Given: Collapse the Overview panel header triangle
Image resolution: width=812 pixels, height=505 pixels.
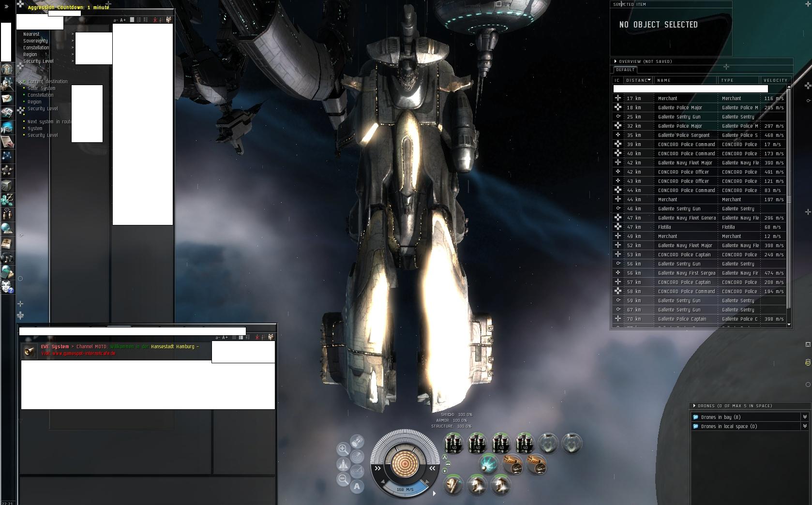Looking at the screenshot, I should click(615, 61).
